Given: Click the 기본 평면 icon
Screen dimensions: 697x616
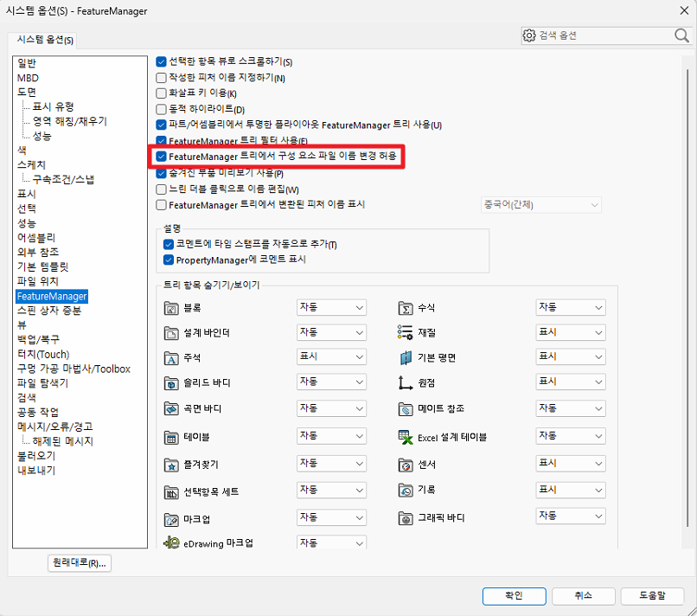Looking at the screenshot, I should click(x=406, y=357).
